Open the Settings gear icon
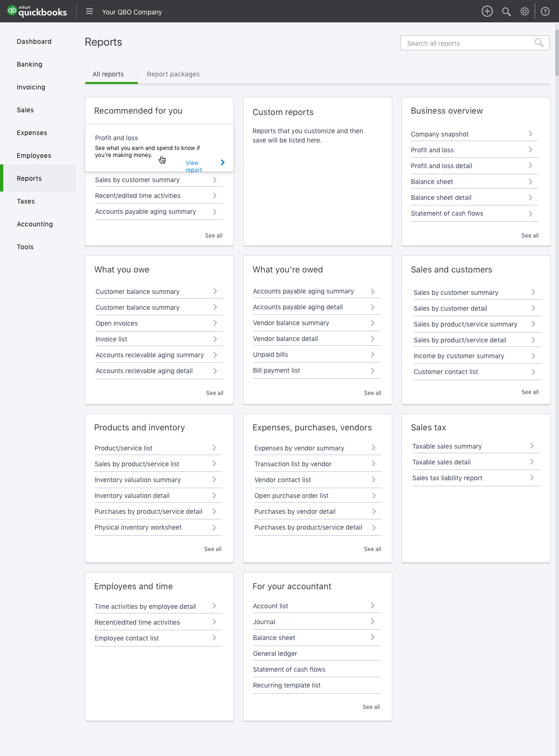559x756 pixels. [525, 12]
